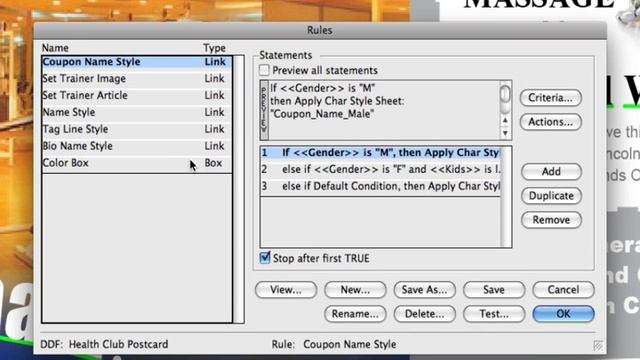The height and width of the screenshot is (360, 640).
Task: Click the vertical PREVIEW tab strip
Action: coord(264,110)
